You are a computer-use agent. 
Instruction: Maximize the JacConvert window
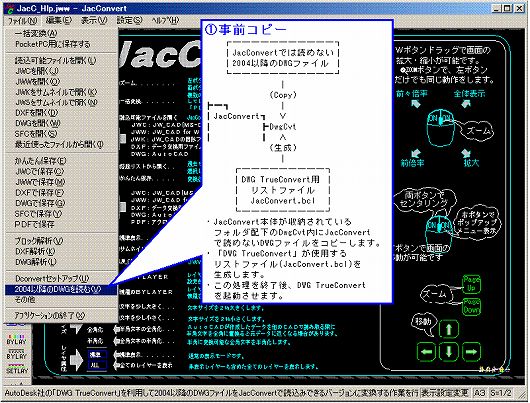pos(507,8)
